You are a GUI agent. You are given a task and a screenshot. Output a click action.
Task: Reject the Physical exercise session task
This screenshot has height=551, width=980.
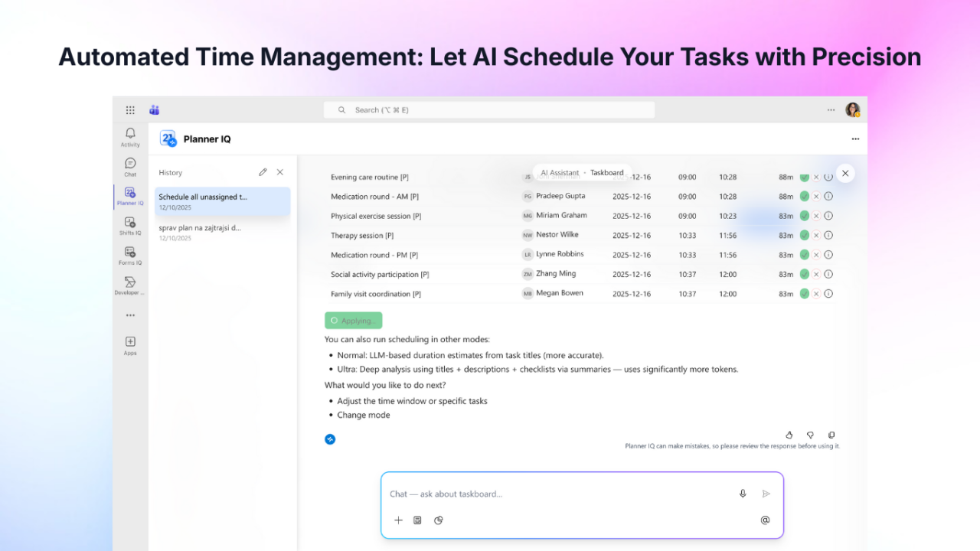816,216
